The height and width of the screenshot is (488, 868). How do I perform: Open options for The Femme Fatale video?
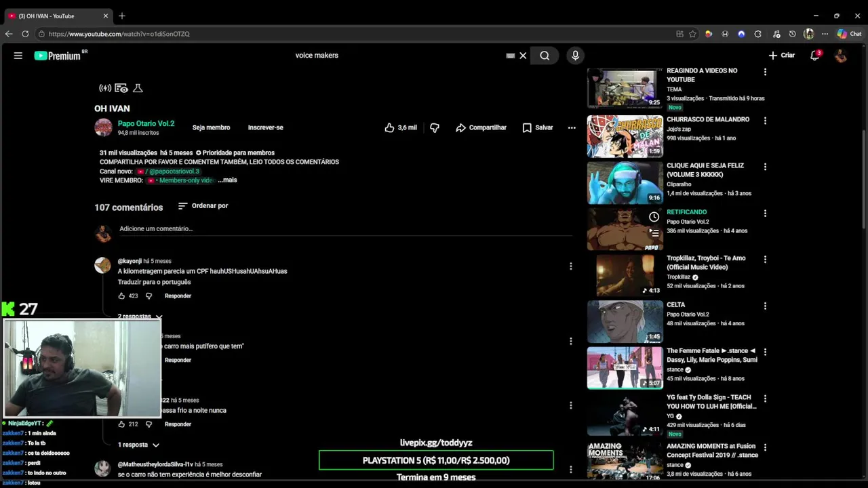point(765,352)
